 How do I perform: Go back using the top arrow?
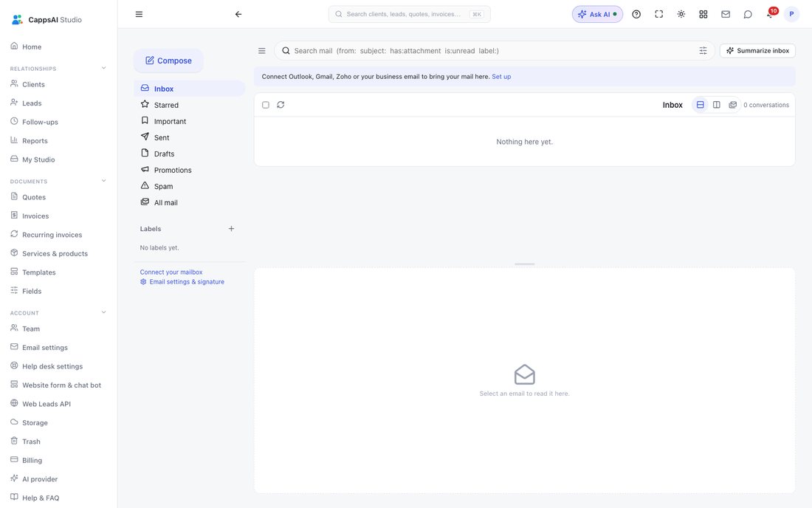238,15
